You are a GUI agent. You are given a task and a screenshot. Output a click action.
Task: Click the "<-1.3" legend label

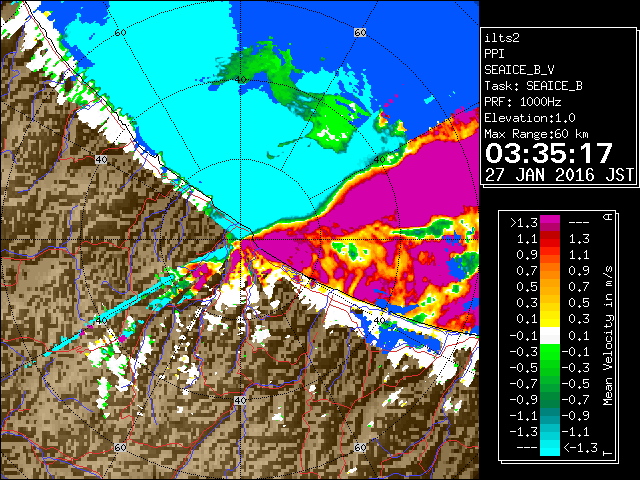pyautogui.click(x=580, y=447)
